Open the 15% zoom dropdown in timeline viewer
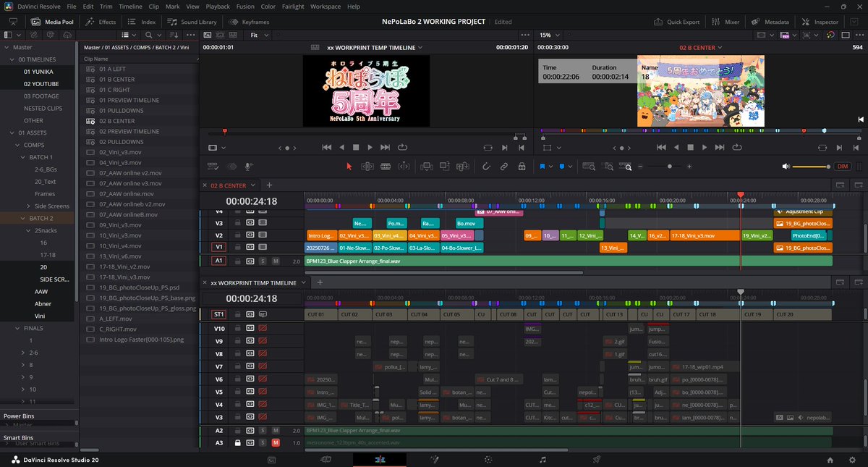This screenshot has width=868, height=467. (x=550, y=35)
